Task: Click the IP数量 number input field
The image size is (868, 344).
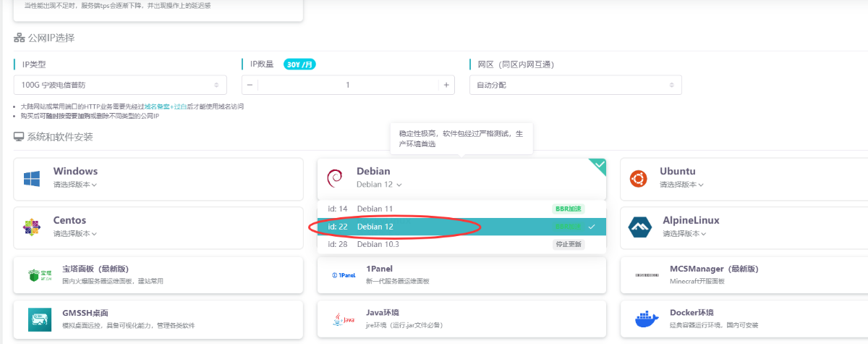Action: pyautogui.click(x=348, y=85)
